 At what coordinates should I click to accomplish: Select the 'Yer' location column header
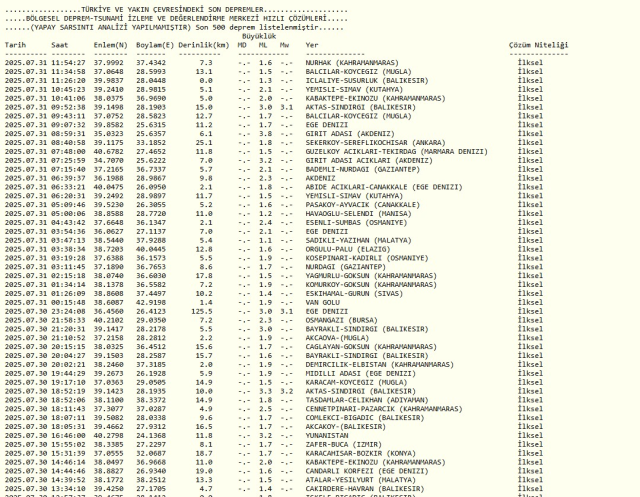click(x=311, y=45)
